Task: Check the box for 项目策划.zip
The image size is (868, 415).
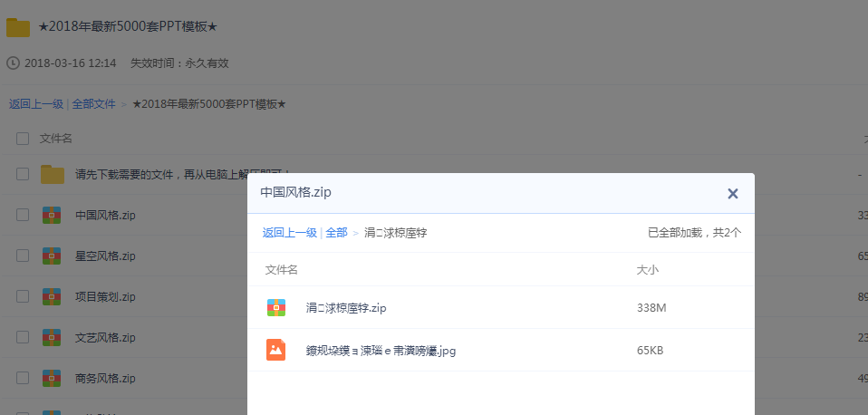Action: (23, 297)
